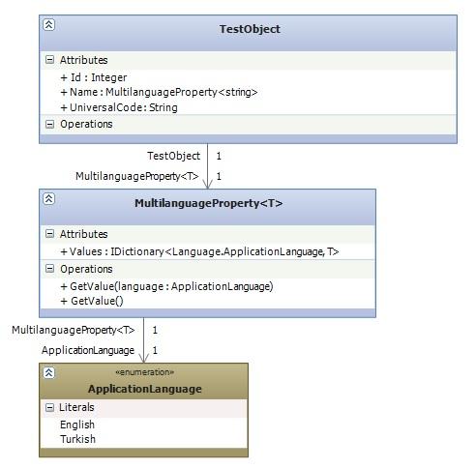Collapse the Literals section of ApplicationLanguage
This screenshot has height=469, width=476.
[x=49, y=407]
